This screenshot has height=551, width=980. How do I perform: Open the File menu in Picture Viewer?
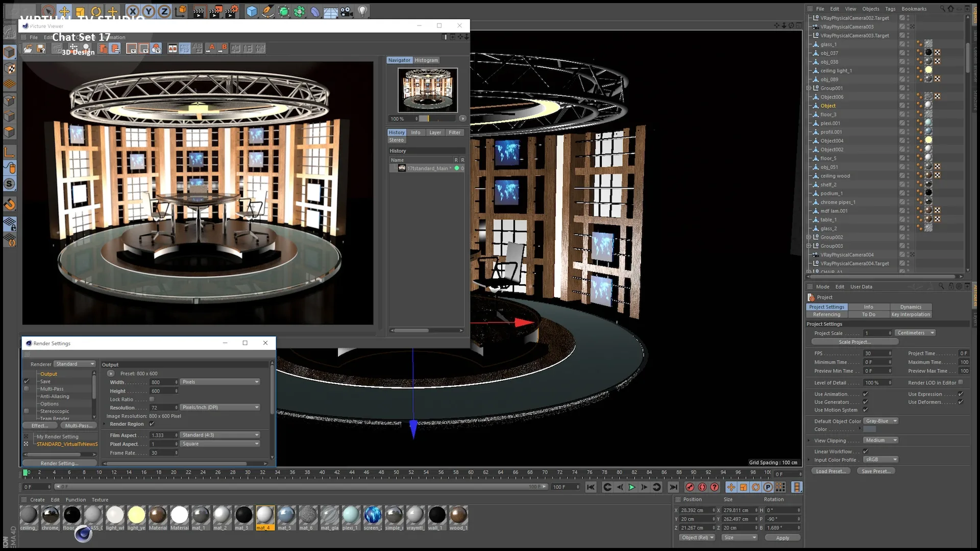click(33, 37)
